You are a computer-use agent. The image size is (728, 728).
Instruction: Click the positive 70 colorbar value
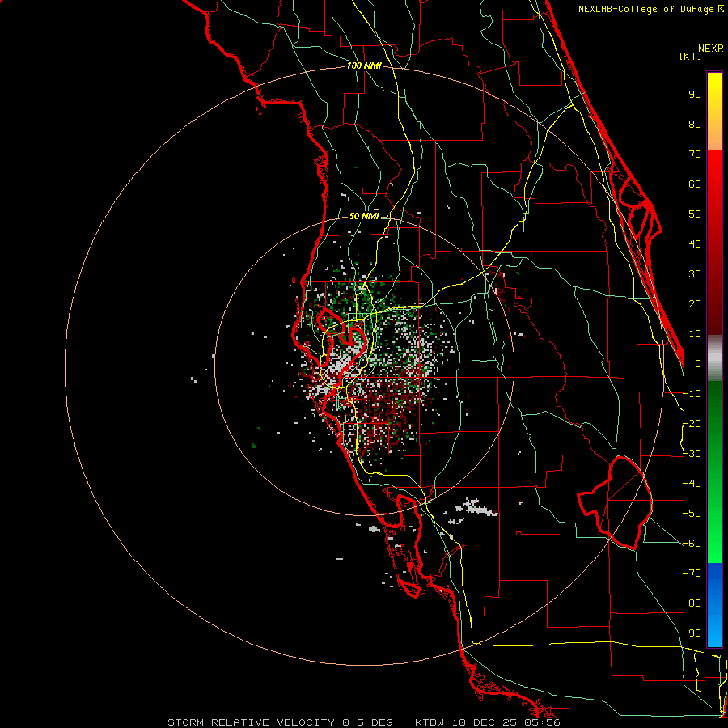point(695,154)
